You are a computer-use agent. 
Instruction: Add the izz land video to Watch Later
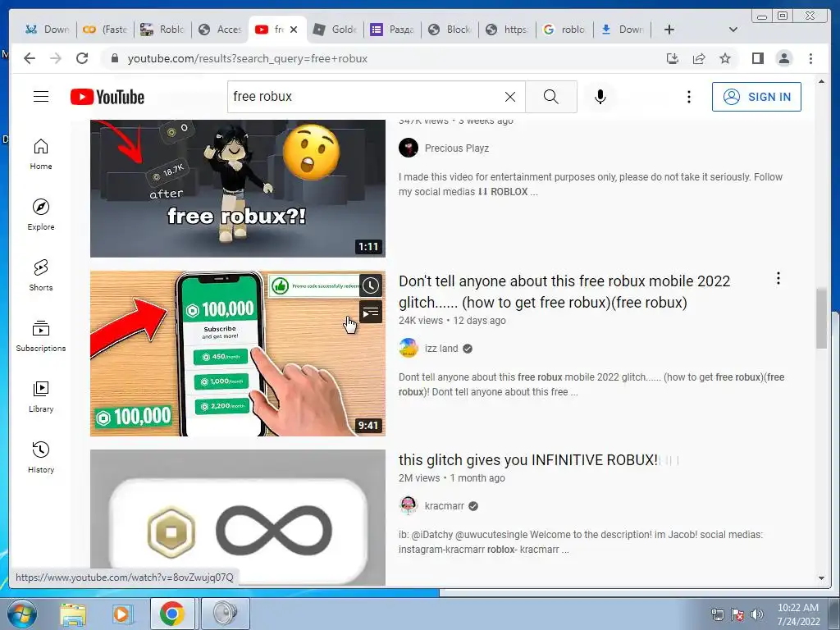point(370,286)
